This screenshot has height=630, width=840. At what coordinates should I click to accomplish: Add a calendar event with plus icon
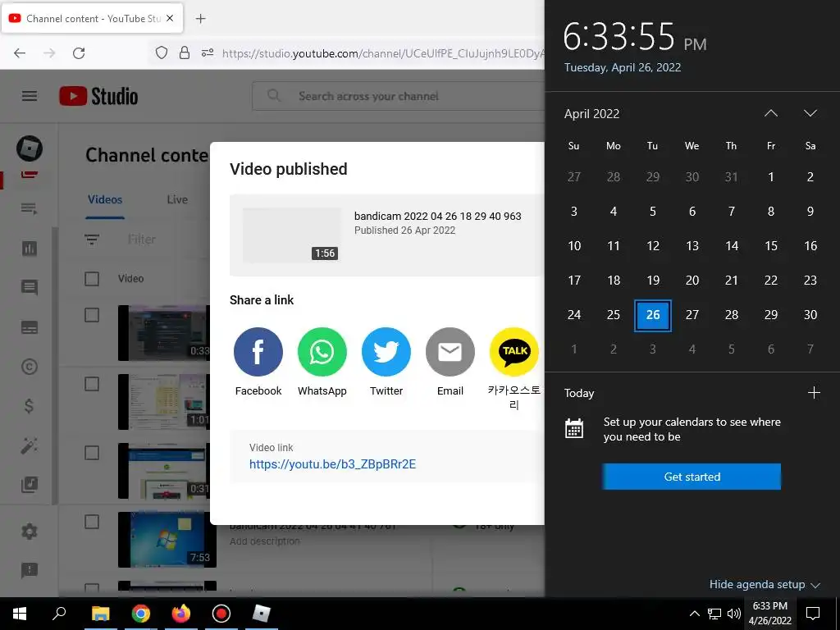tap(814, 393)
